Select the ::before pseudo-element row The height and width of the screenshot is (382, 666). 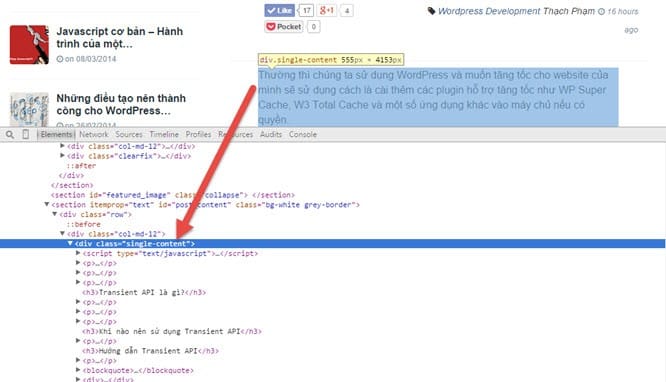click(84, 224)
